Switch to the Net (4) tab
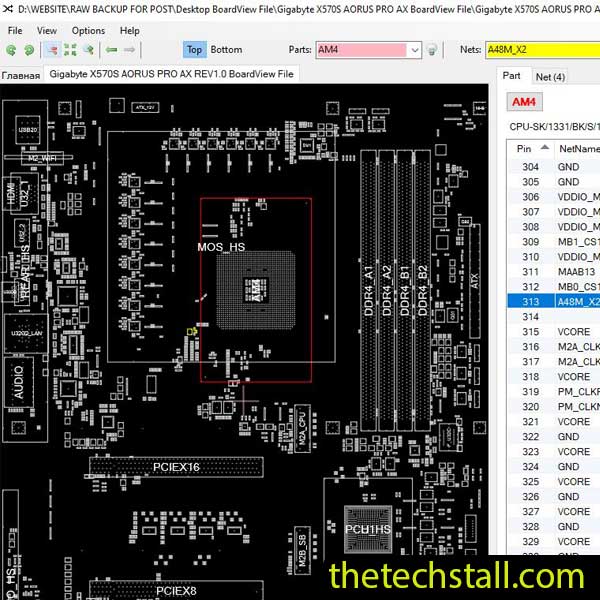This screenshot has height=600, width=600. 549,77
